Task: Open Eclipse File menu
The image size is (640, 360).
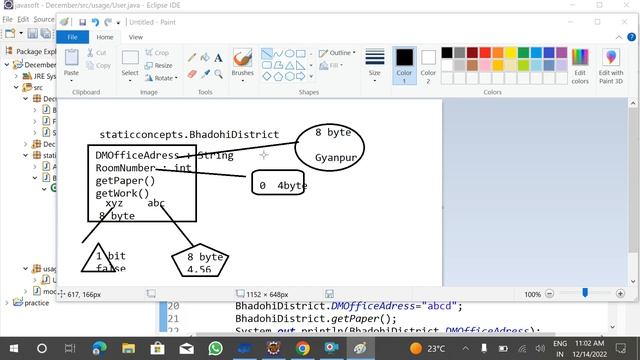Action: click(x=7, y=19)
